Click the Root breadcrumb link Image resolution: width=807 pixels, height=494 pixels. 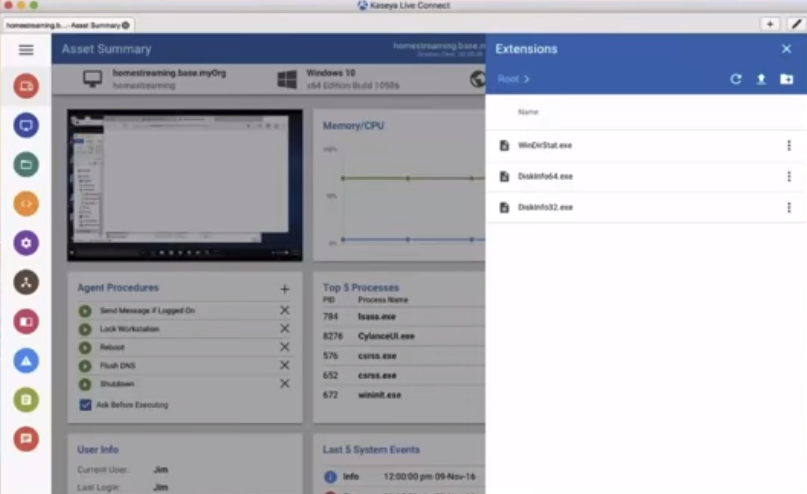(x=508, y=79)
